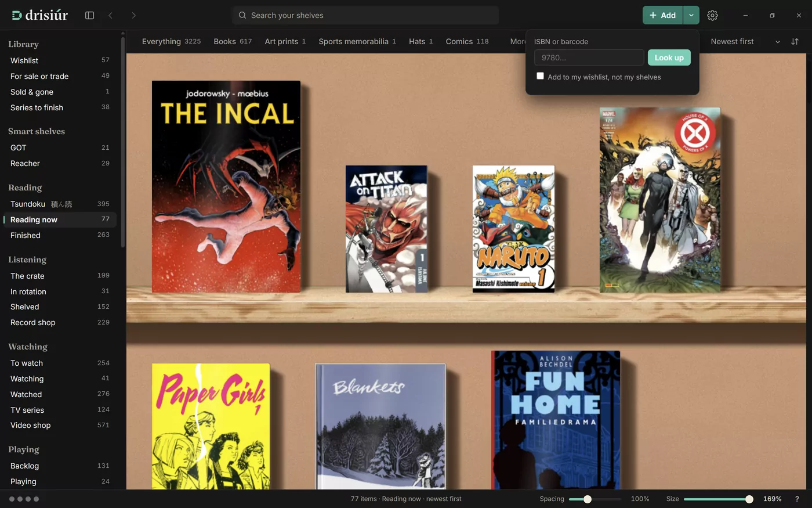The width and height of the screenshot is (812, 508).
Task: Go forward with the right arrow
Action: 133,15
